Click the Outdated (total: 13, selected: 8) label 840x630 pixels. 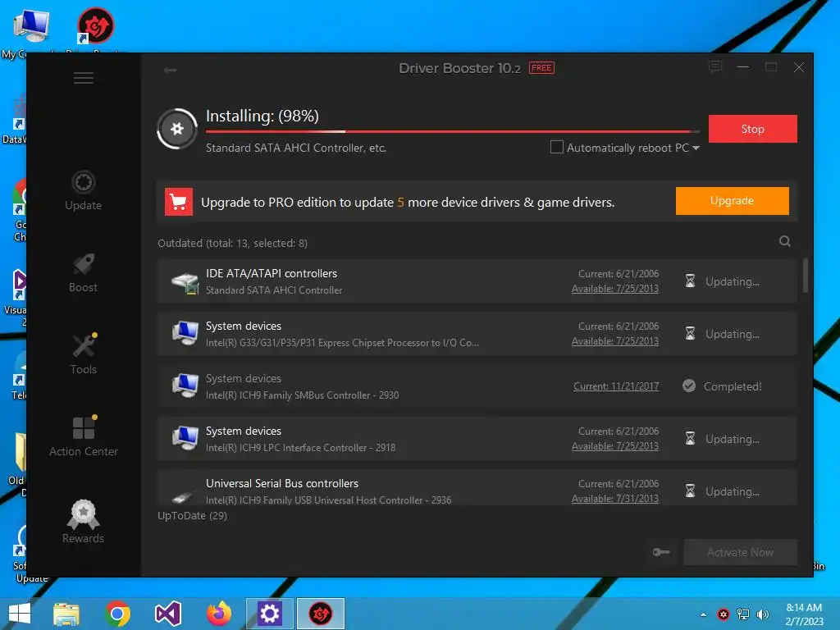(232, 243)
